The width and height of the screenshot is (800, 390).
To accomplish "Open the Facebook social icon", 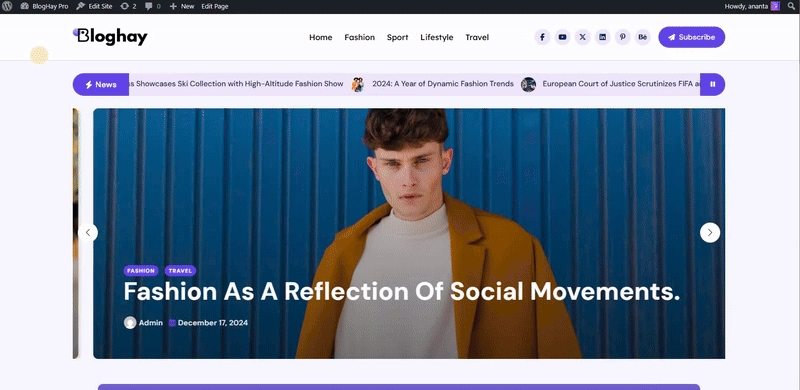I will coord(542,37).
